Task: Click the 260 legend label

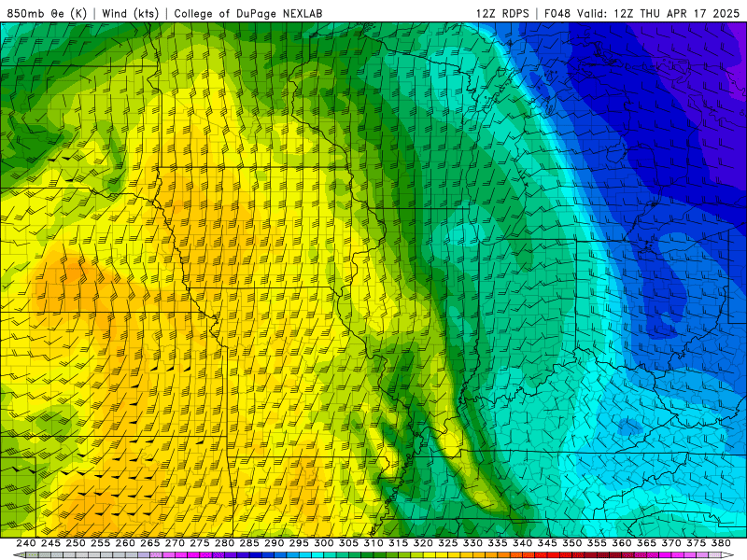Action: tap(125, 543)
